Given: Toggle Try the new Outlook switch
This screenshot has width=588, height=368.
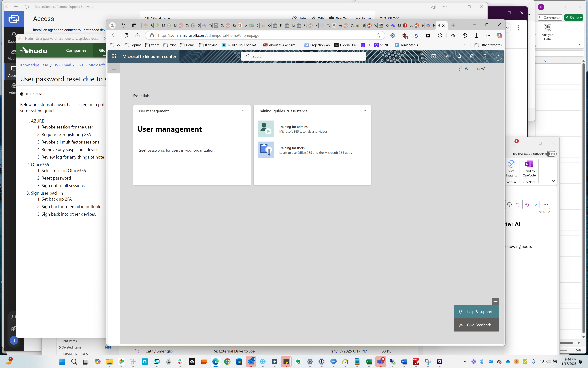Looking at the screenshot, I should pyautogui.click(x=551, y=154).
